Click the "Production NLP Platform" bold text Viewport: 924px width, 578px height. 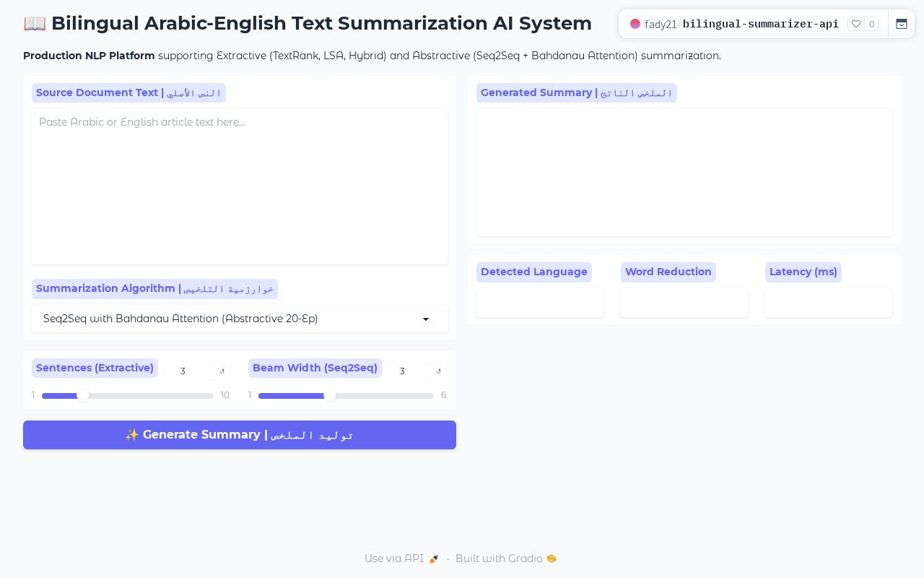[x=89, y=56]
